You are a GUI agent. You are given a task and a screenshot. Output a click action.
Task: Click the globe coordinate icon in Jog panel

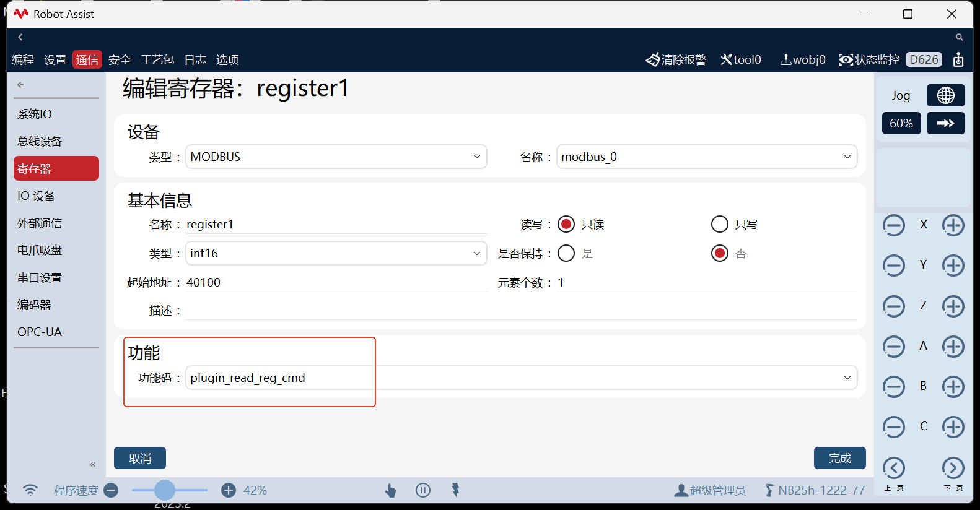(x=945, y=95)
